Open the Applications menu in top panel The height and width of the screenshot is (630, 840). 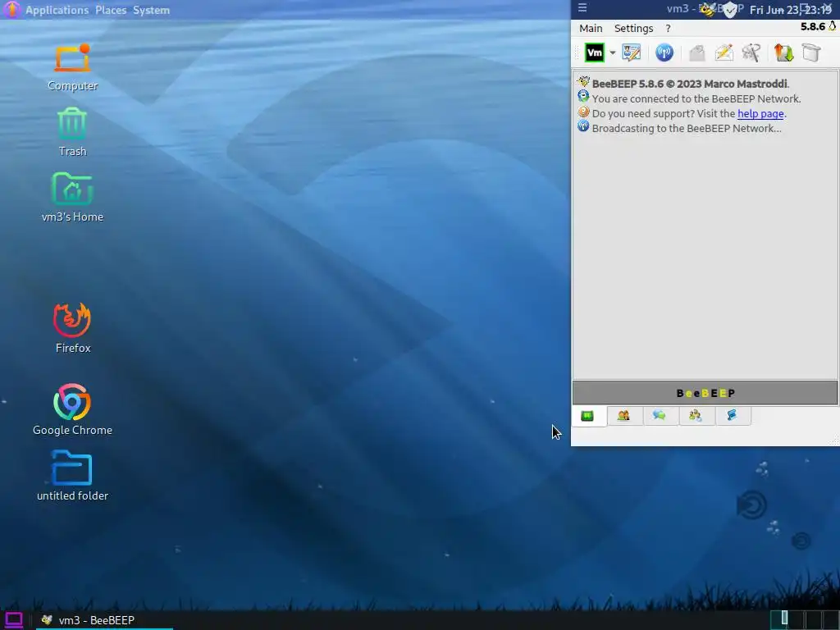pyautogui.click(x=57, y=10)
